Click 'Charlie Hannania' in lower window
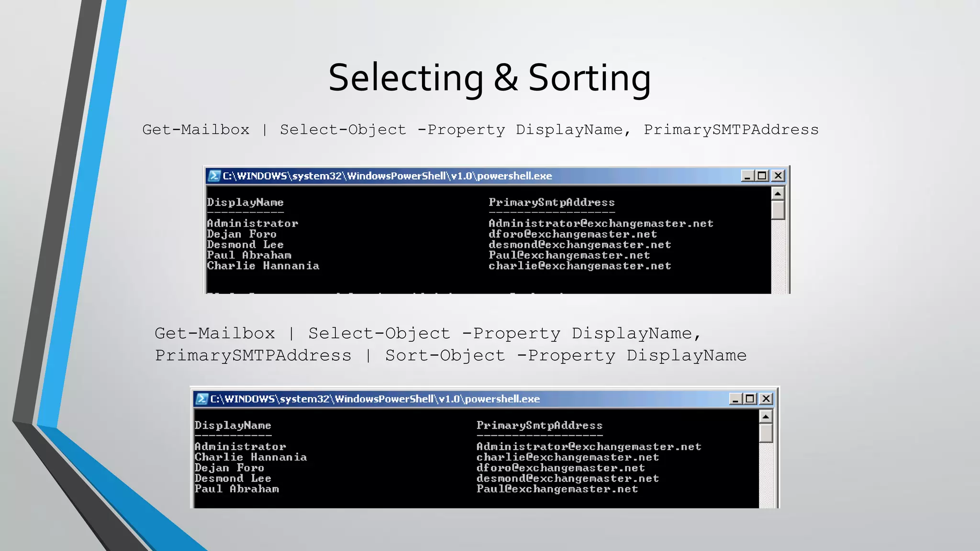This screenshot has height=551, width=980. [x=251, y=457]
